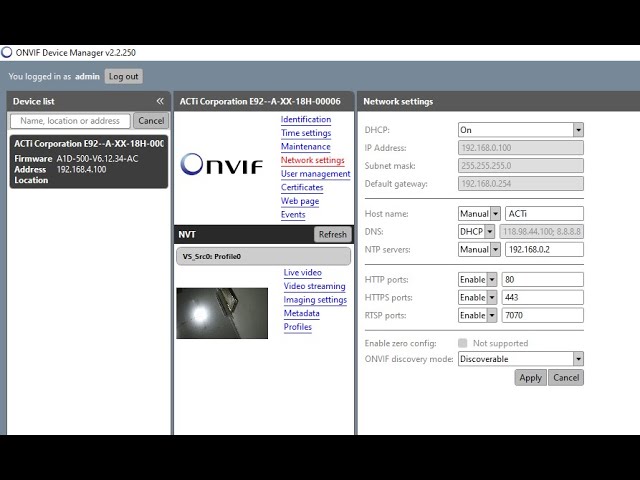Viewport: 640px width, 480px height.
Task: Open User management section
Action: pos(315,173)
